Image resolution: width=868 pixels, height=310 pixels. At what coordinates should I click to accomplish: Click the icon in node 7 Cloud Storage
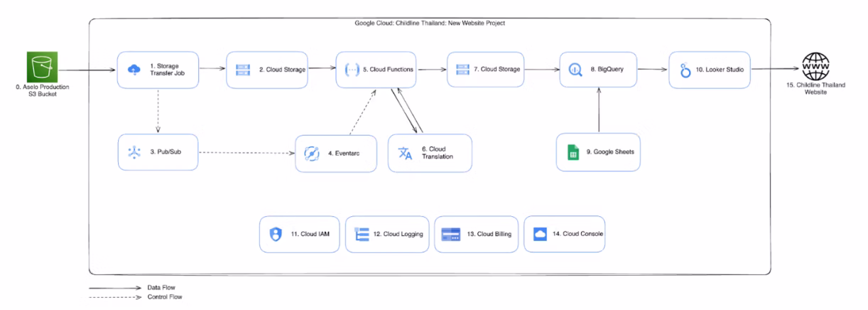click(462, 70)
